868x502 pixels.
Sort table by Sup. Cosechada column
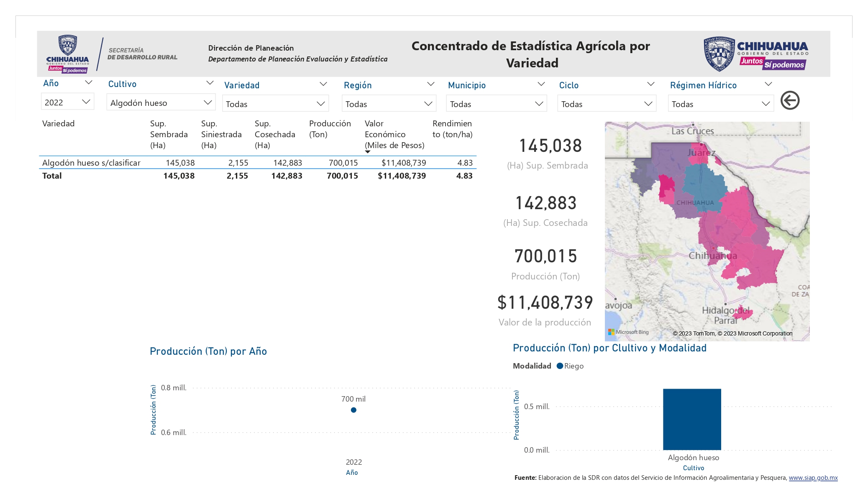tap(275, 134)
